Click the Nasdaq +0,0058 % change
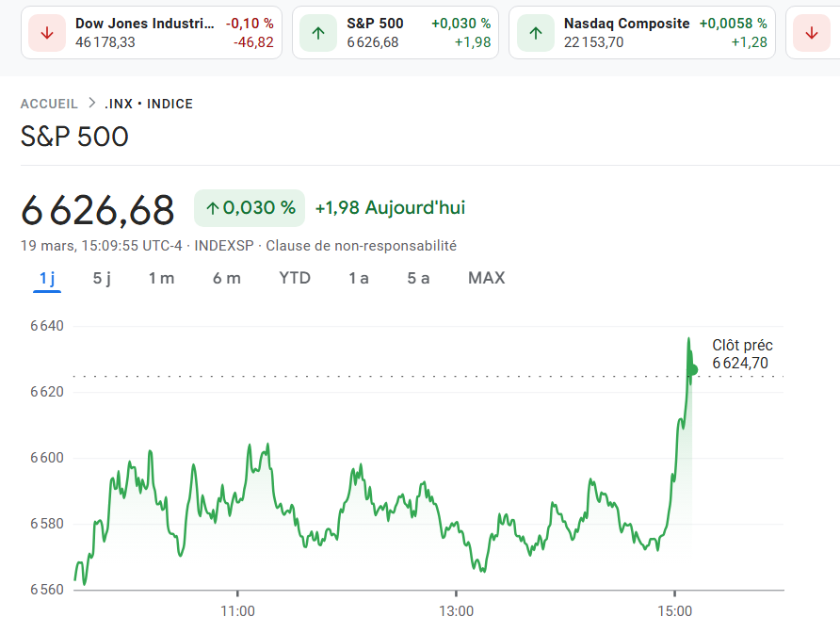The width and height of the screenshot is (840, 633). (x=734, y=24)
